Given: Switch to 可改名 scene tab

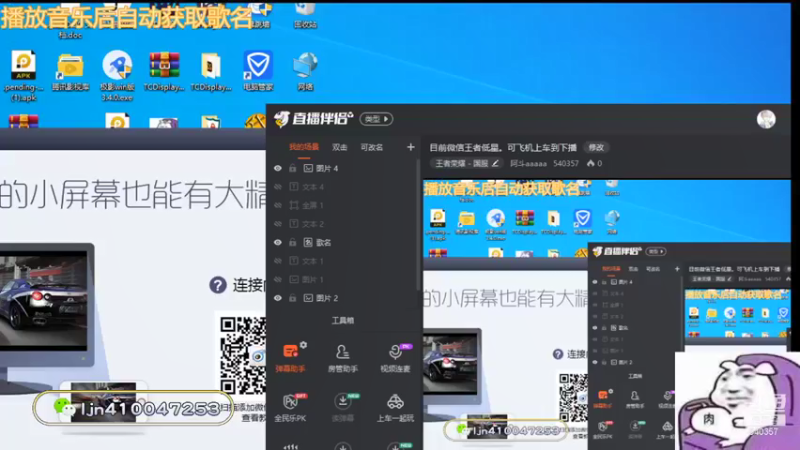Looking at the screenshot, I should pos(371,147).
